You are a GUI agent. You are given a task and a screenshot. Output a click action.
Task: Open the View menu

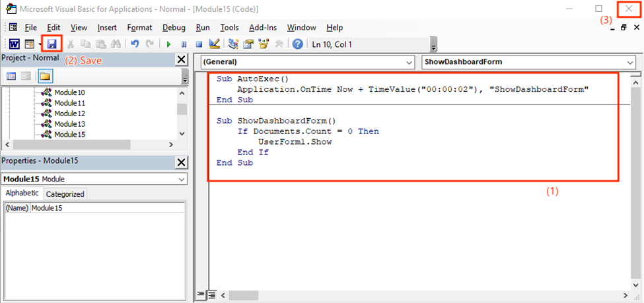(79, 28)
